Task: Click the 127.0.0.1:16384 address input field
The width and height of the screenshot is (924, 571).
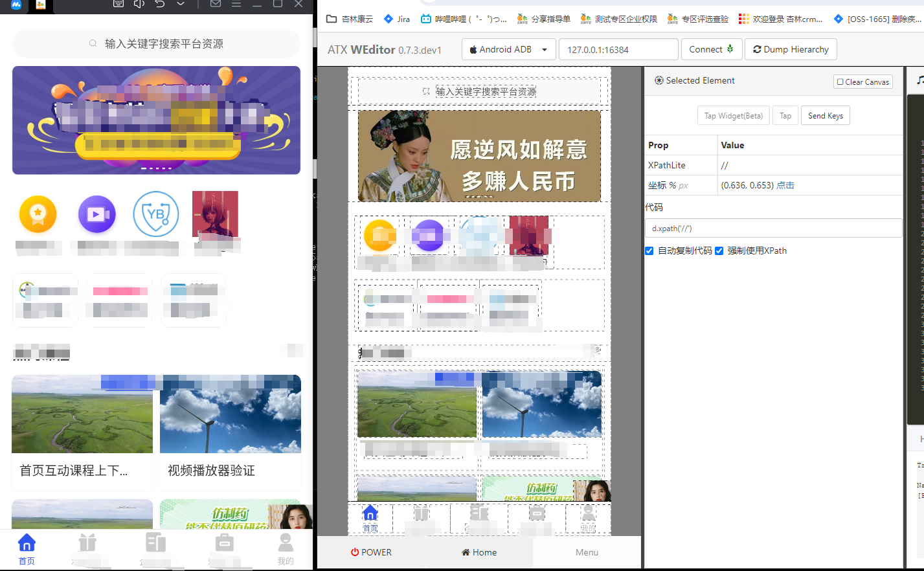Action: (x=618, y=49)
